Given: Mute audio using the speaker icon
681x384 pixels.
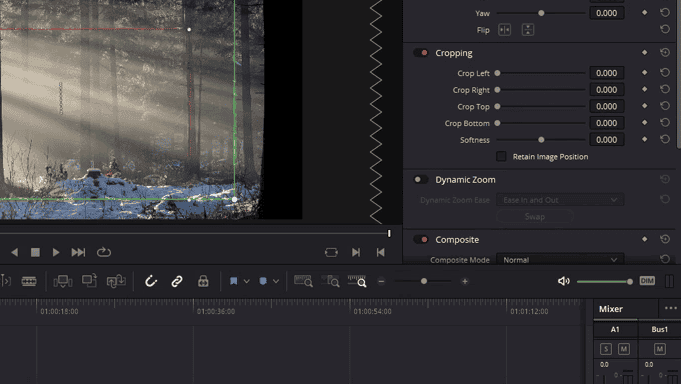Looking at the screenshot, I should coord(563,281).
